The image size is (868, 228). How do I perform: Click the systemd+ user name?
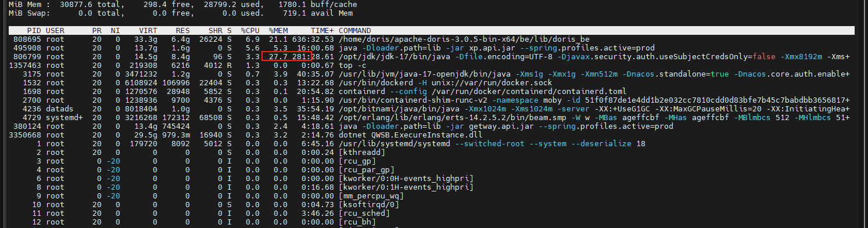pos(64,117)
